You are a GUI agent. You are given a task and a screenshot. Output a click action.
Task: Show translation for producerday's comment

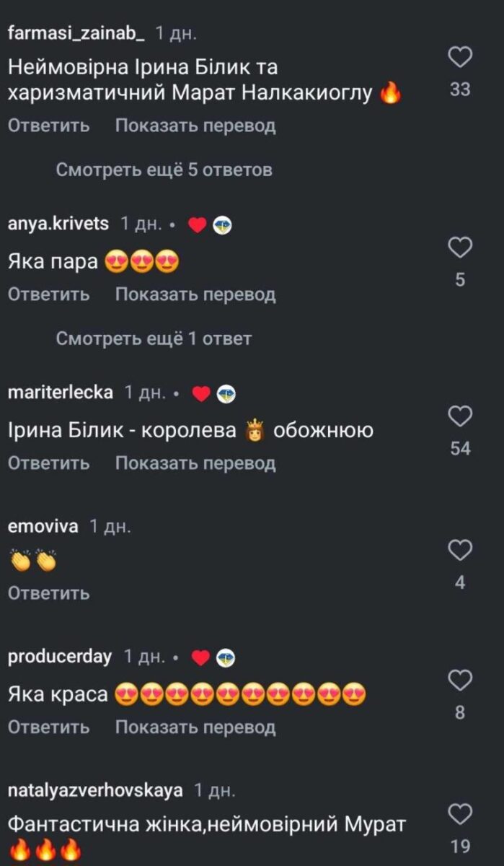[x=195, y=727]
